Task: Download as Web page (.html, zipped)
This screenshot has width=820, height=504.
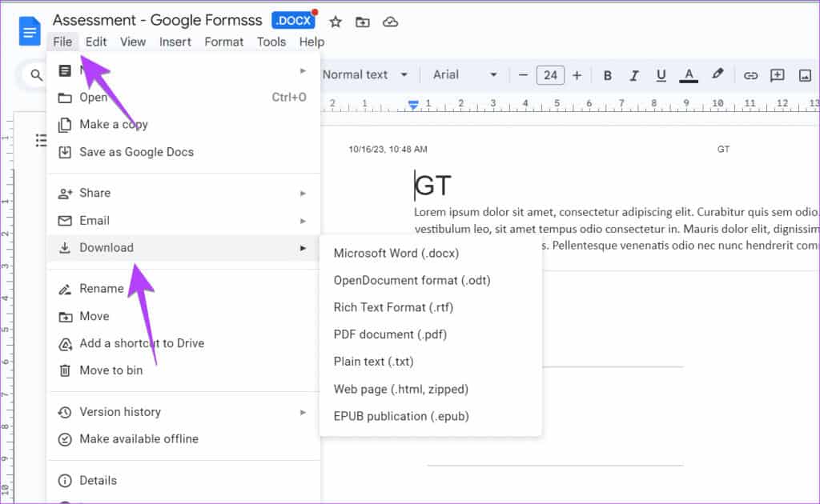Action: point(430,389)
